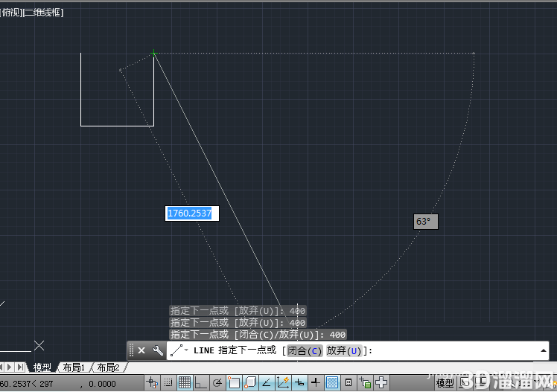
Task: Click the coordinate readout in status bar
Action: [x=58, y=384]
